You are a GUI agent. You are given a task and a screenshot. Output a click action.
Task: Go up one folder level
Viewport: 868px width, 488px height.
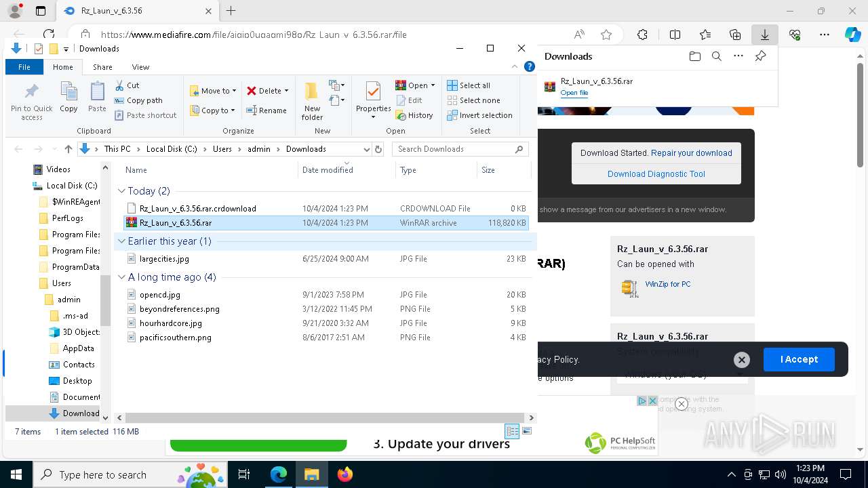68,149
